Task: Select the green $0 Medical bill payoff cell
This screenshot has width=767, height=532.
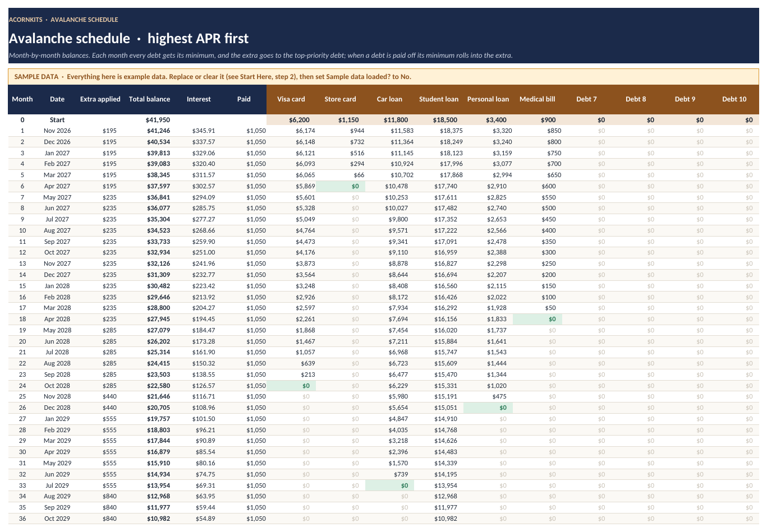Action: pos(538,319)
